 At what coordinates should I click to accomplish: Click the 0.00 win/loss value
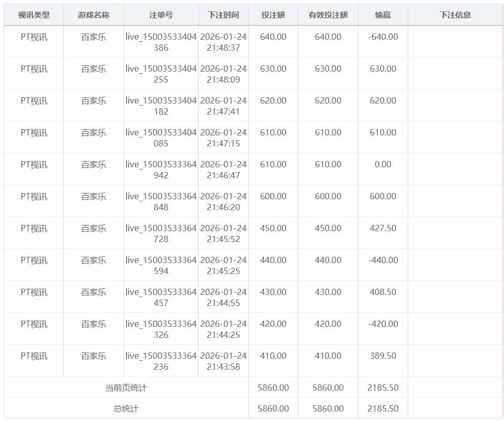point(383,164)
